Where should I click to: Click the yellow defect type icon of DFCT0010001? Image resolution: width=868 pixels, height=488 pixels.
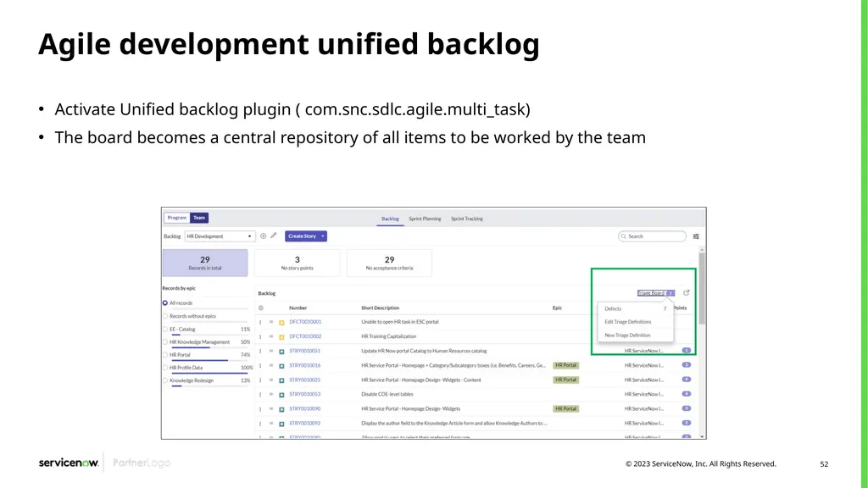281,322
